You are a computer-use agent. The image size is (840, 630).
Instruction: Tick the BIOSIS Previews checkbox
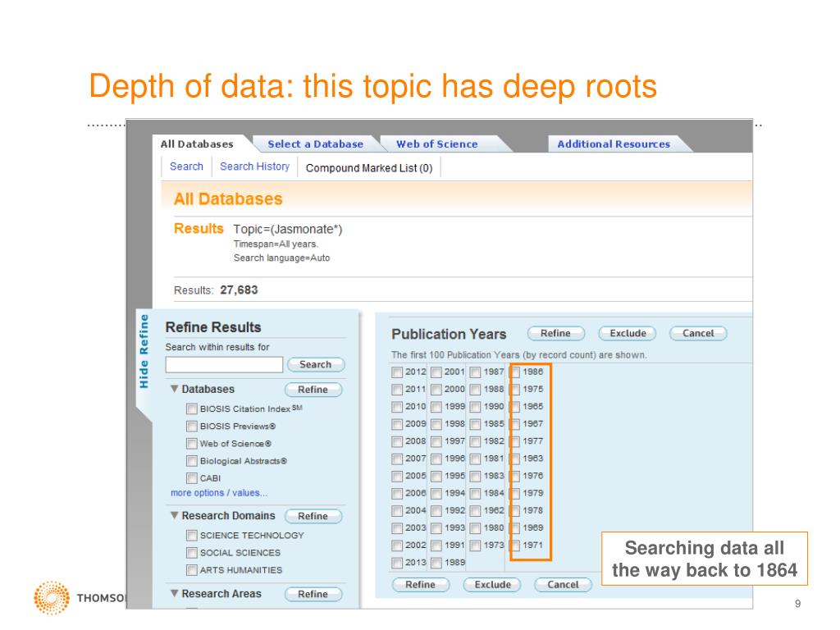click(192, 427)
